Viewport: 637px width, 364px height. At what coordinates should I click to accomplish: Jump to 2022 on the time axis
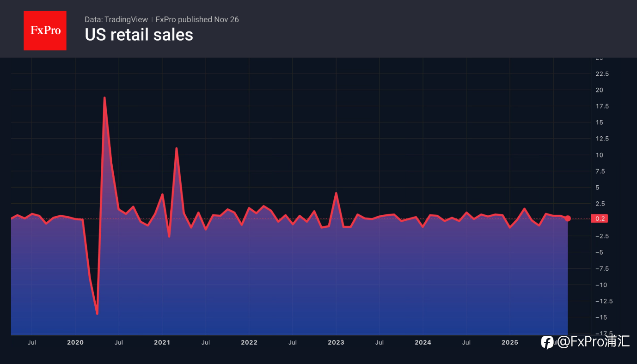click(249, 342)
